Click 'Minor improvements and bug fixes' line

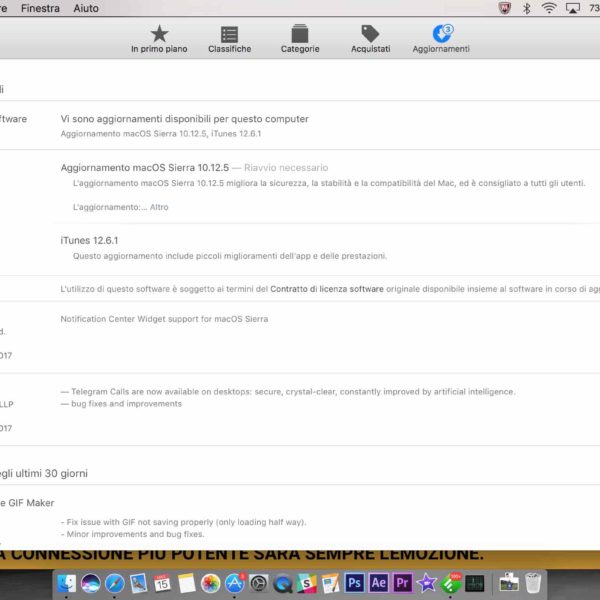pos(132,534)
